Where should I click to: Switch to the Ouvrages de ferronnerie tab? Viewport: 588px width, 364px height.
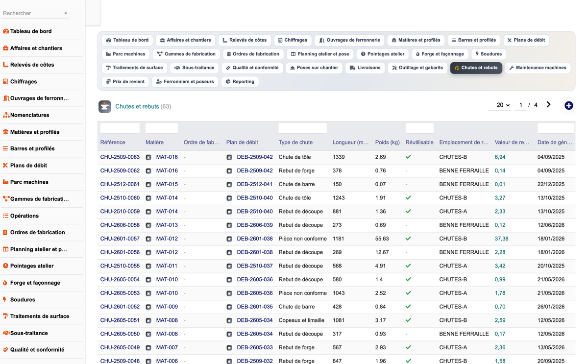349,40
